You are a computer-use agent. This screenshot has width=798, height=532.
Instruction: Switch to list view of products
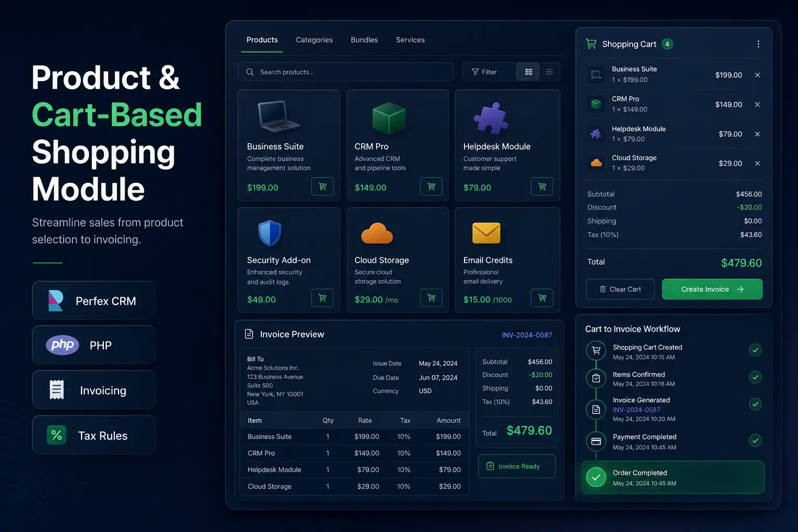(549, 72)
